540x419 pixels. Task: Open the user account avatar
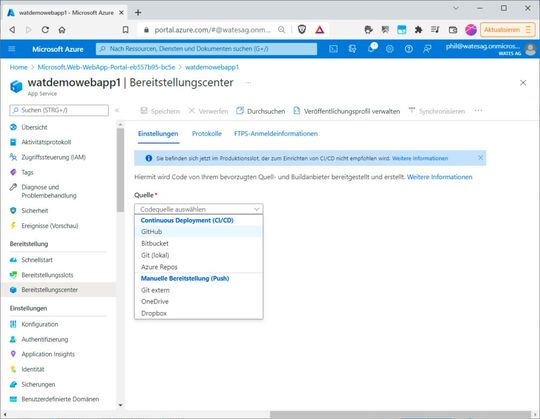click(530, 49)
